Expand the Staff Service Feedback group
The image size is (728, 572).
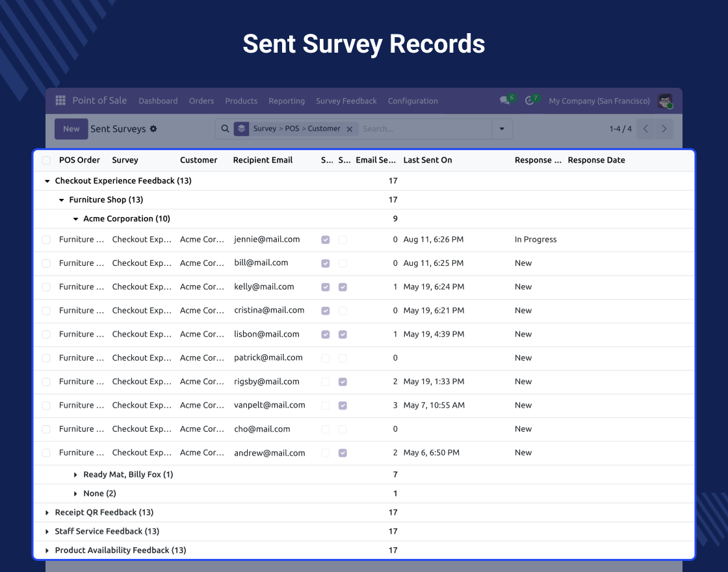47,532
